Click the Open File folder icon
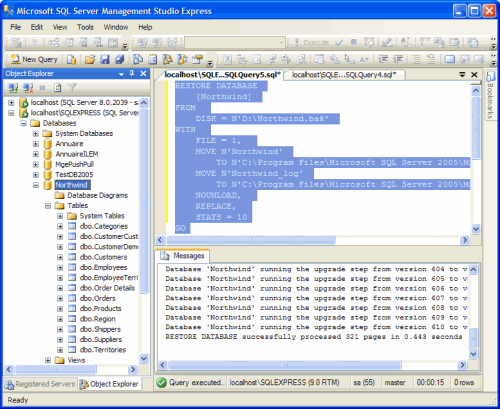 pos(90,60)
